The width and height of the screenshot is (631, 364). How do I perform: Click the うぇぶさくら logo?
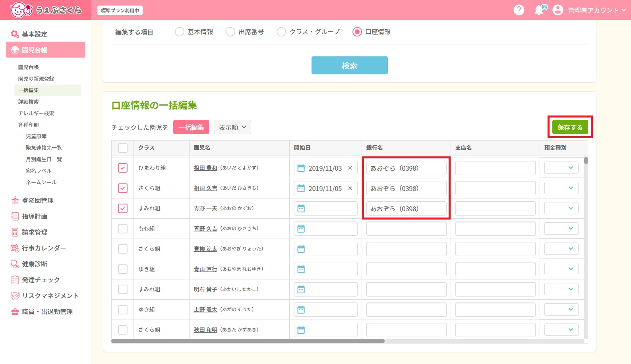point(46,10)
